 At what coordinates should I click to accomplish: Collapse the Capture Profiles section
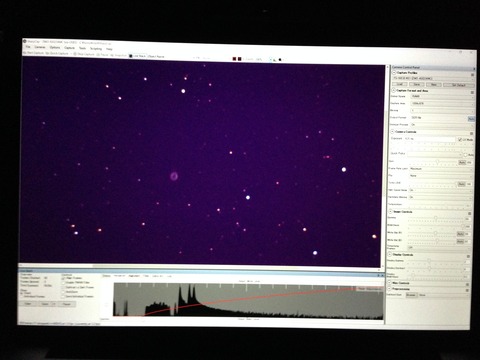click(394, 72)
